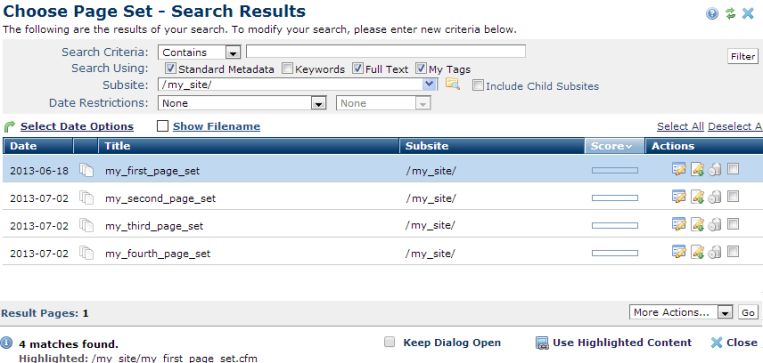
Task: Click the Filter button
Action: tap(743, 56)
